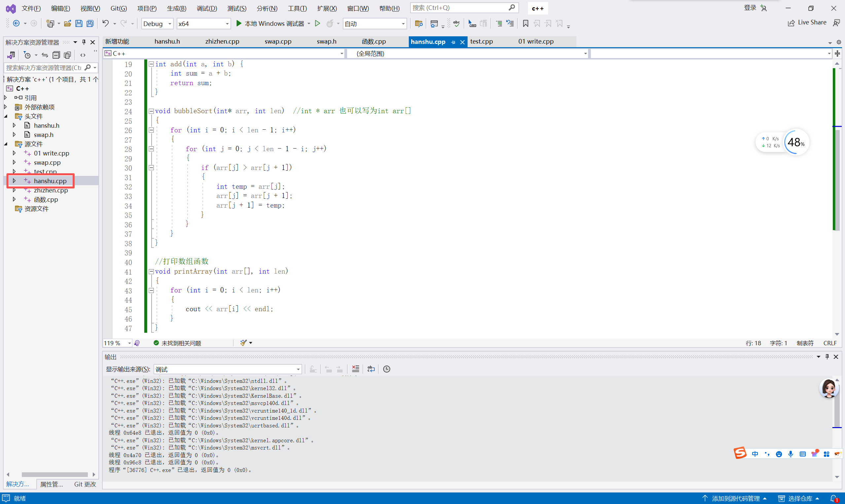845x504 pixels.
Task: Click the Save All toolbar icon
Action: (90, 23)
